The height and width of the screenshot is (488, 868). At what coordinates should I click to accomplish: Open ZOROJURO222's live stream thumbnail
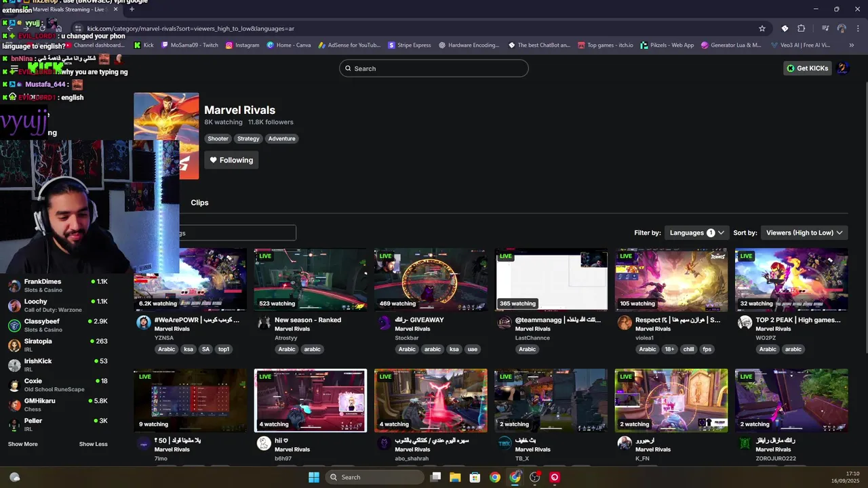[791, 401]
